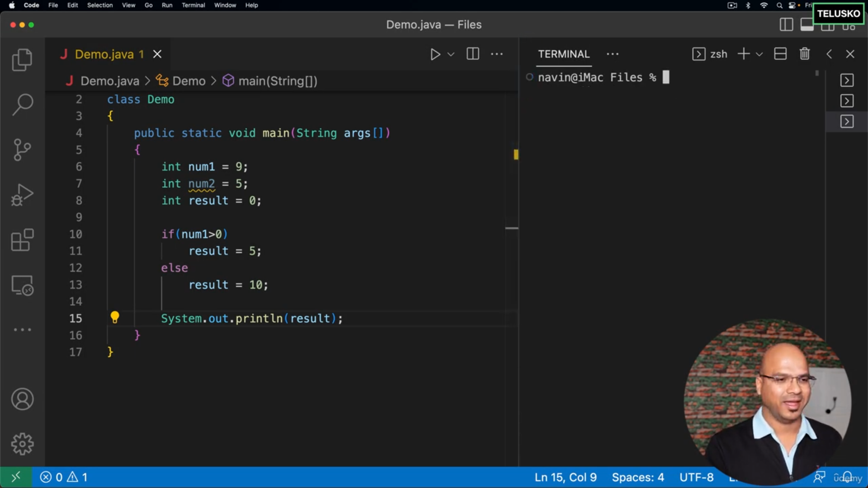Open the Extensions view

tap(22, 240)
